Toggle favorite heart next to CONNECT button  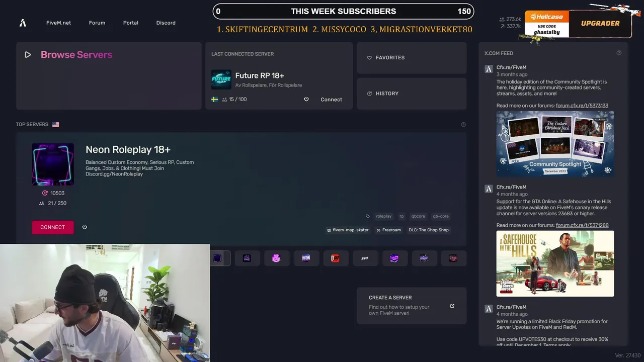click(x=85, y=227)
